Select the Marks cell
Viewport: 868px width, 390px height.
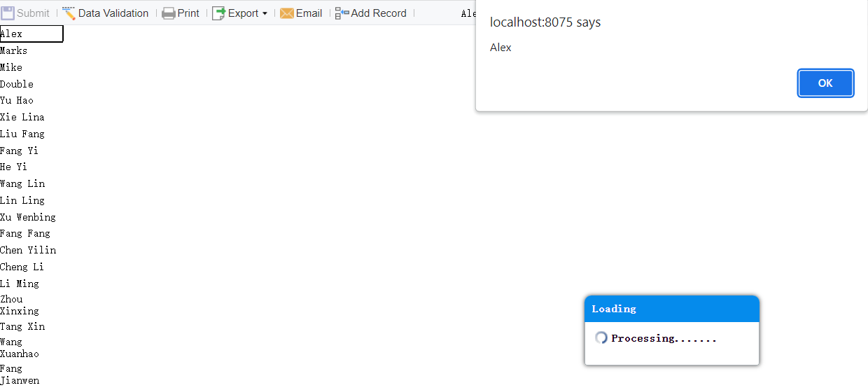click(31, 50)
